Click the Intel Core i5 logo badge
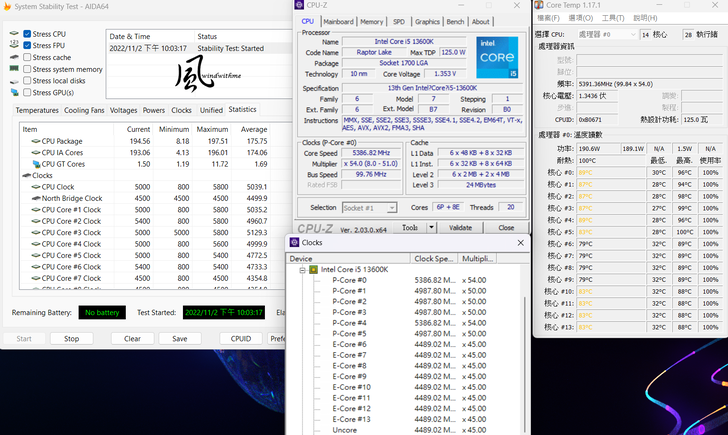 (x=497, y=58)
